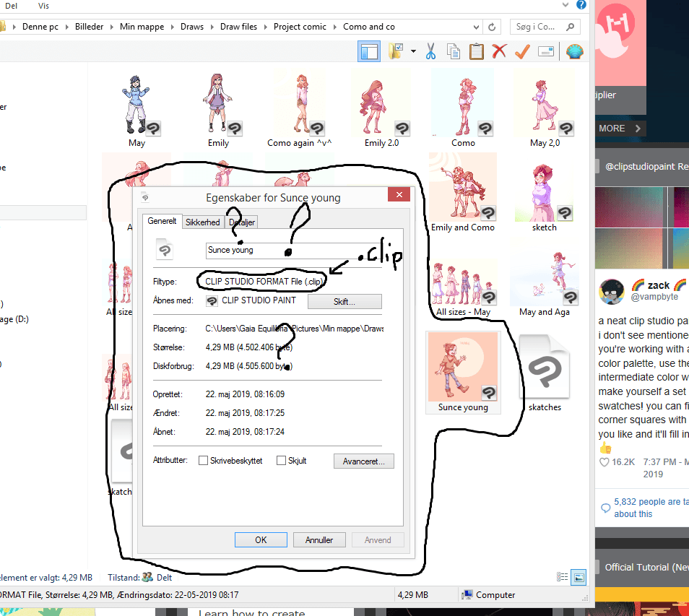Click the Annuller button in dialog
689x616 pixels.
pyautogui.click(x=318, y=539)
